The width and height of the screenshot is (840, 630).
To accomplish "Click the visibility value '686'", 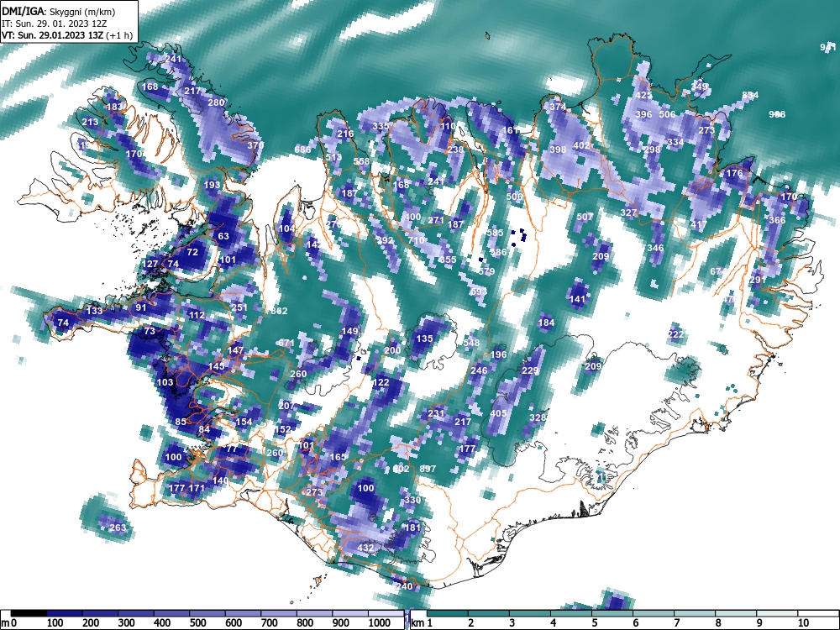I will [302, 150].
